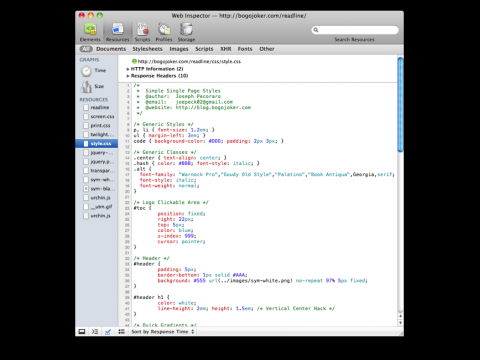Close the Web Inspector window
Screen dimensions: 480x360
[82, 15]
